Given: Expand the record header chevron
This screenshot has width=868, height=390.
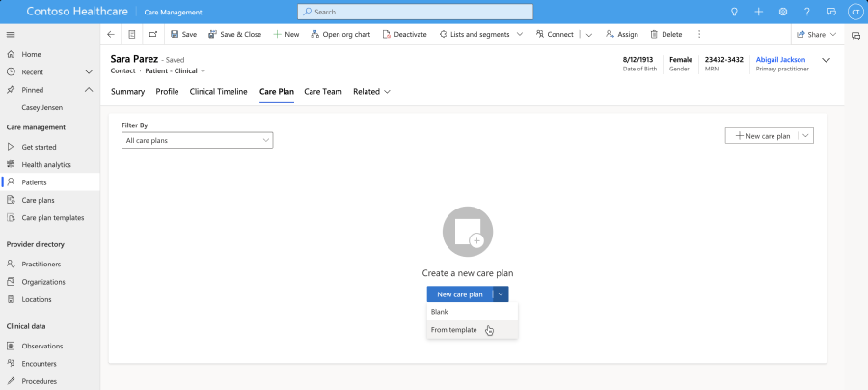Looking at the screenshot, I should [x=826, y=60].
